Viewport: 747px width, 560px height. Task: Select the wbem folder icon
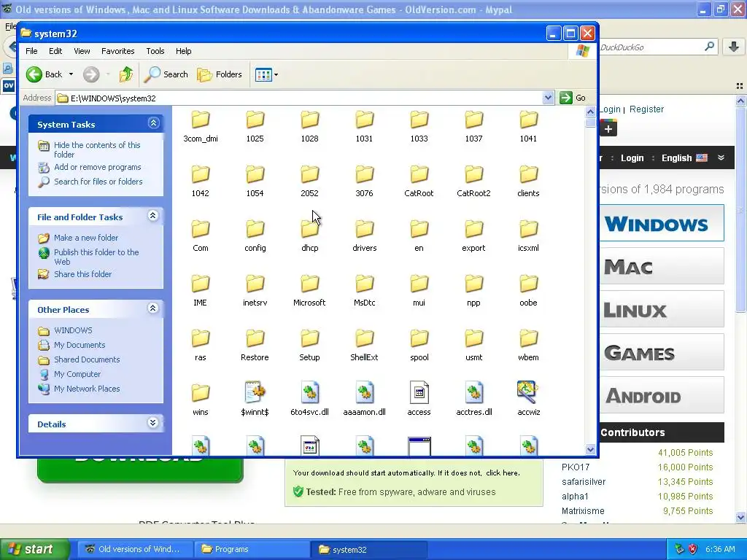point(528,338)
